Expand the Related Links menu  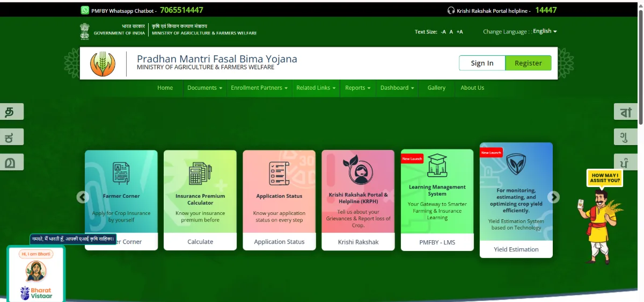click(x=316, y=88)
